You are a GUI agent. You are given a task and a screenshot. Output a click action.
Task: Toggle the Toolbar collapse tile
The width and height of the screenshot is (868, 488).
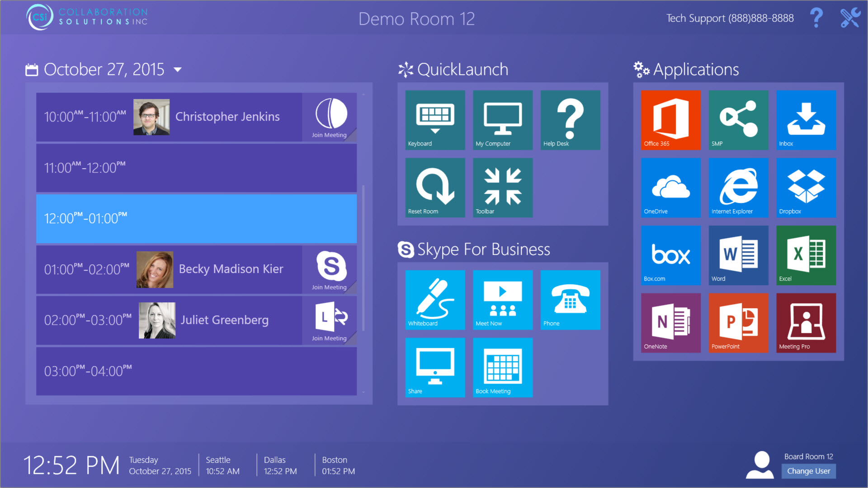pyautogui.click(x=502, y=188)
